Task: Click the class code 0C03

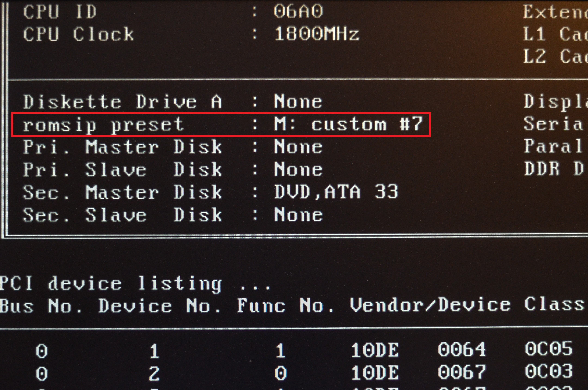Action: [548, 372]
